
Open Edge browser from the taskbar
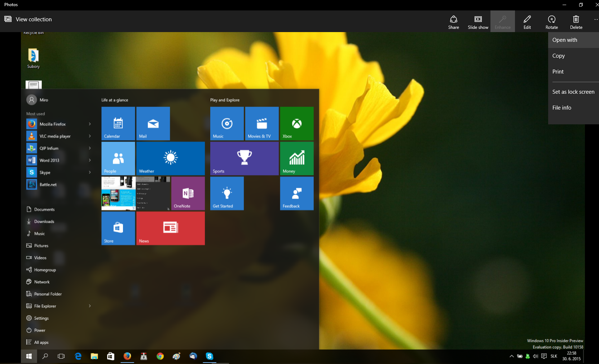point(78,356)
